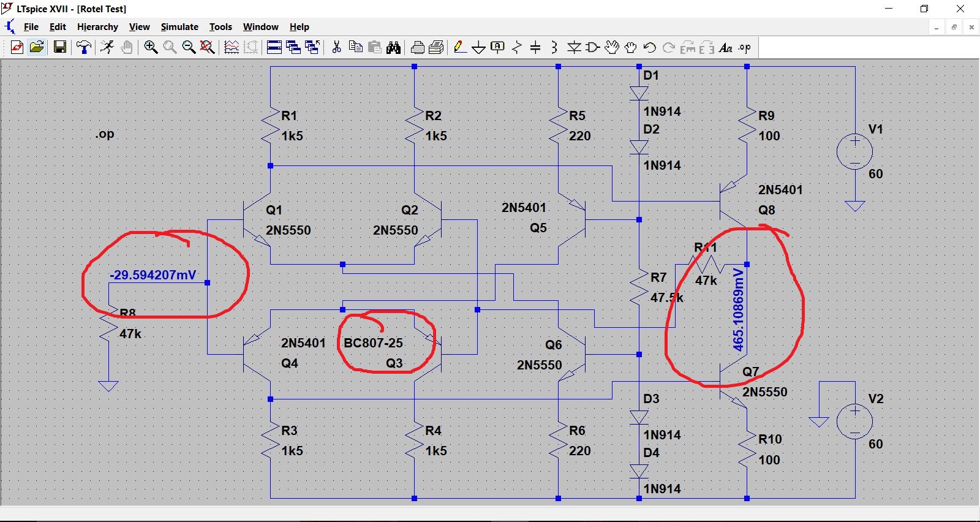Select the BC807-25 transistor label
980x522 pixels.
coord(373,343)
